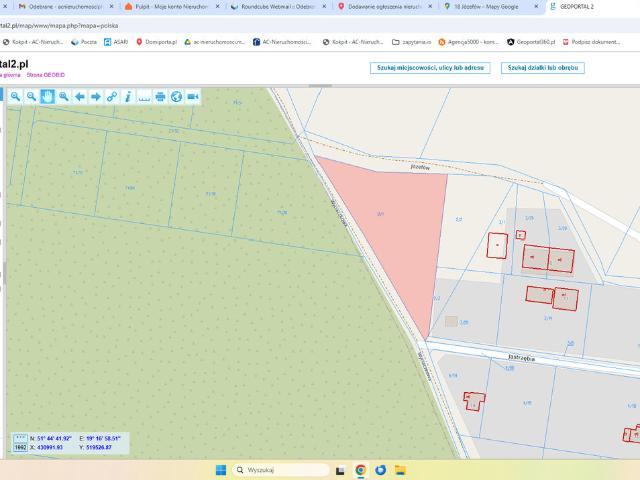Click the Jastrzębia street label on map

(522, 358)
